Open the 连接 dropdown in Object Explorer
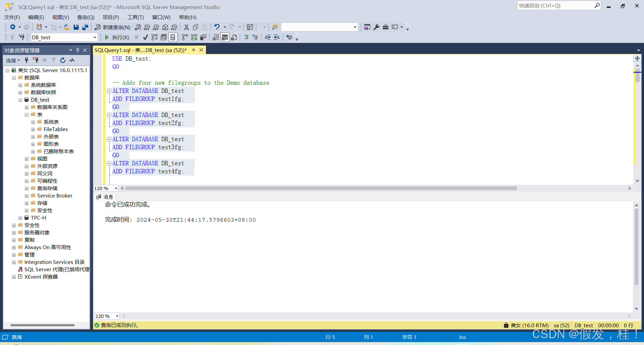 tap(13, 60)
